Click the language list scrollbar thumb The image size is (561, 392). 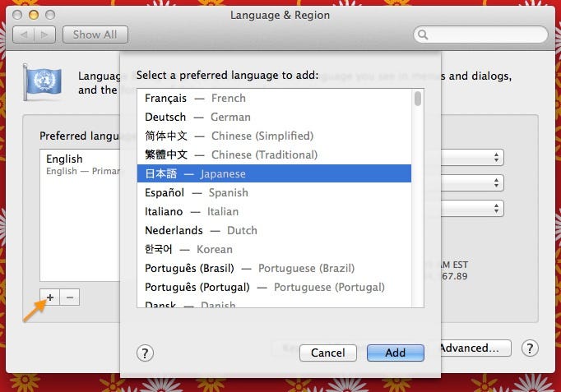pos(418,99)
